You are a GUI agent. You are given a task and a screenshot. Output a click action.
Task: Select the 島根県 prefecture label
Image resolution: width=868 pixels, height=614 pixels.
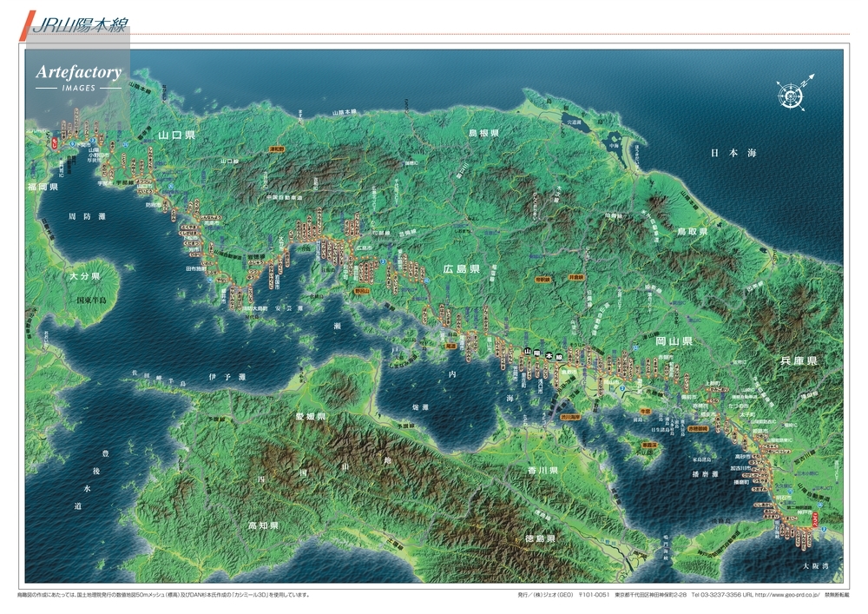[483, 134]
